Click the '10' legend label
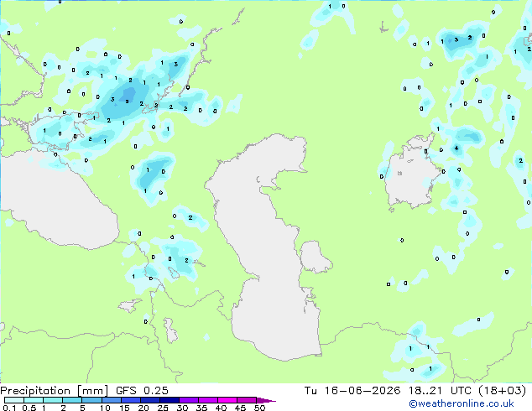532x411 pixels. [105, 408]
